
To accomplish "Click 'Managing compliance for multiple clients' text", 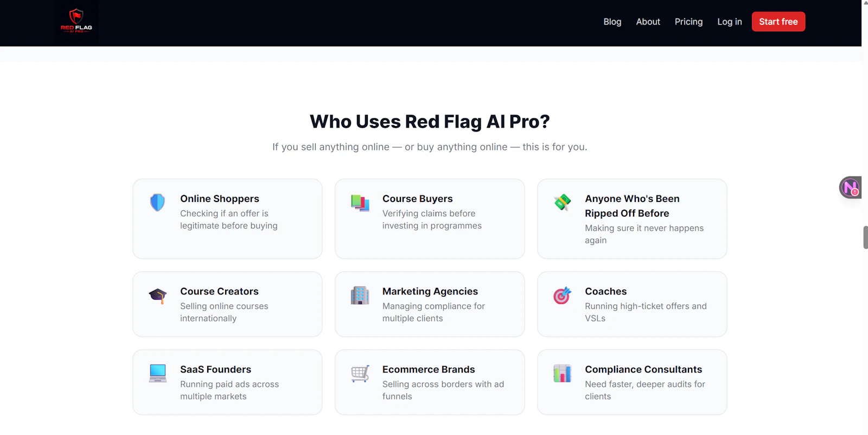I will click(433, 312).
